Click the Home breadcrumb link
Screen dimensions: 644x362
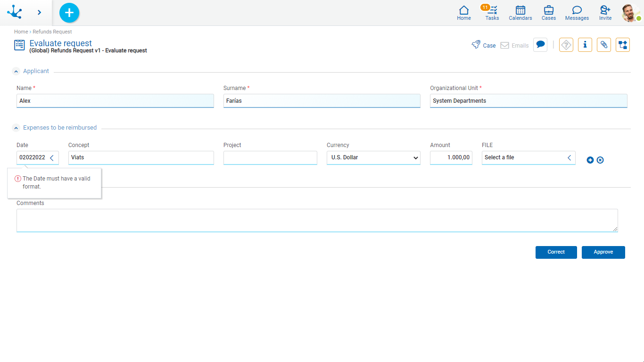pos(21,32)
